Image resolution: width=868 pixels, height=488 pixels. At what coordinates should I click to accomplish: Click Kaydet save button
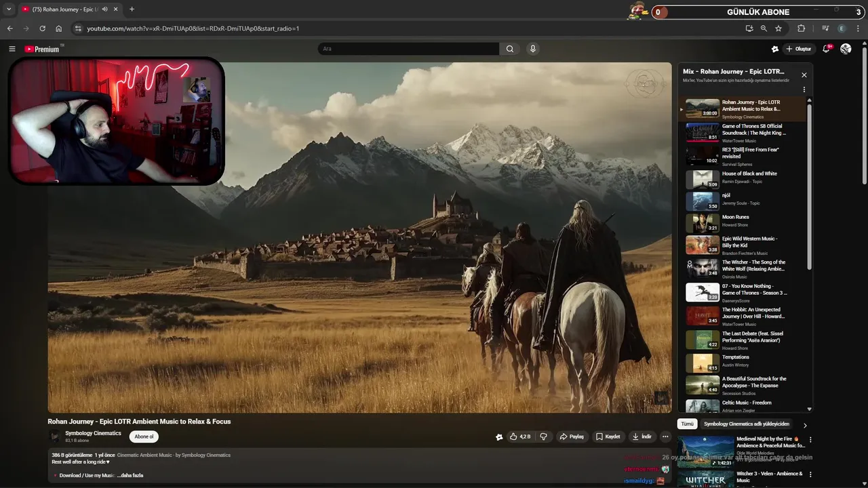[x=608, y=436]
